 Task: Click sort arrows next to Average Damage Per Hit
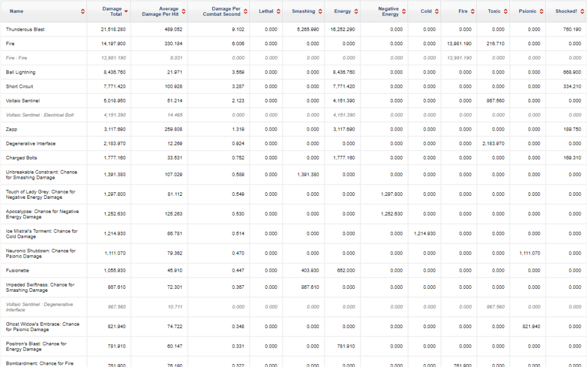183,11
